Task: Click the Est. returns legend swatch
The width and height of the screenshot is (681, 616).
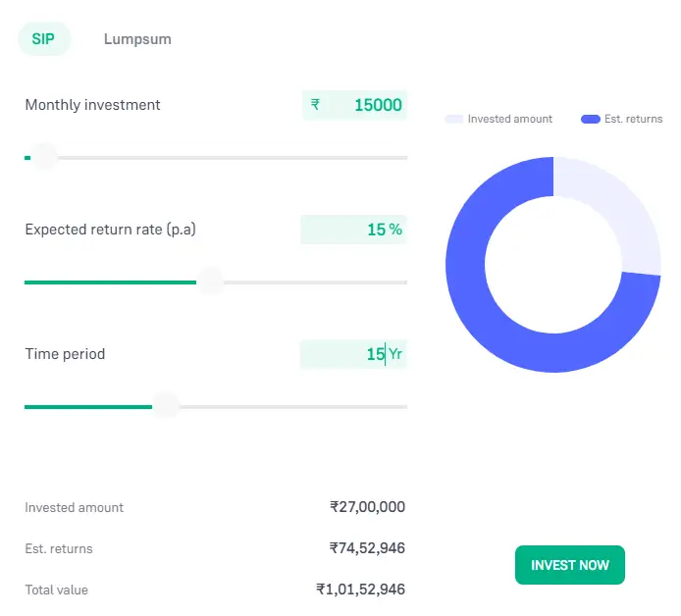Action: pyautogui.click(x=590, y=119)
